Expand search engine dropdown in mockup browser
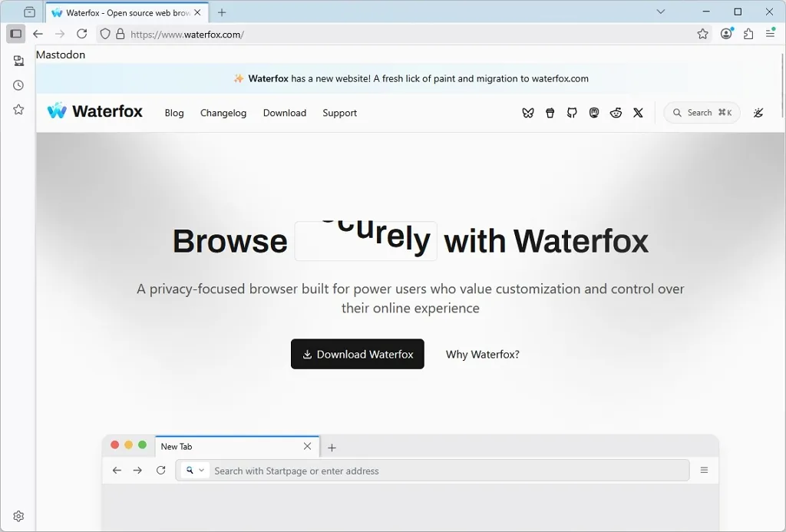The image size is (786, 532). [x=195, y=471]
